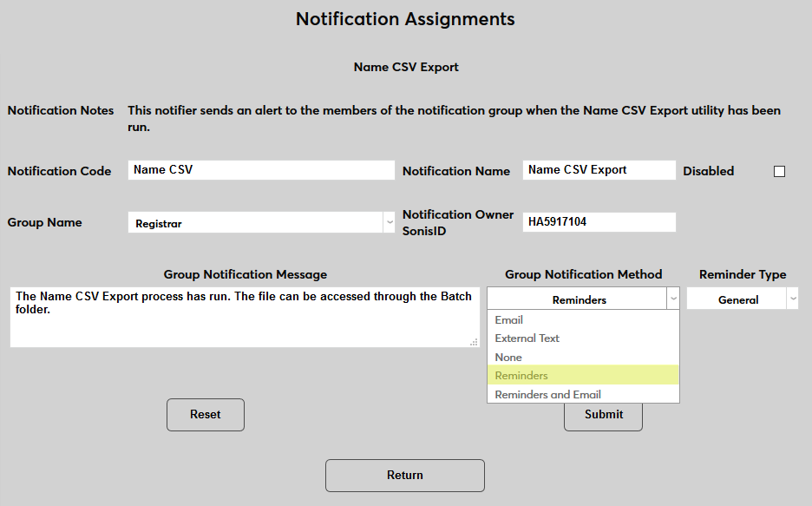Click the Reminder Type label
Viewport: 812px width, 506px height.
pos(743,274)
